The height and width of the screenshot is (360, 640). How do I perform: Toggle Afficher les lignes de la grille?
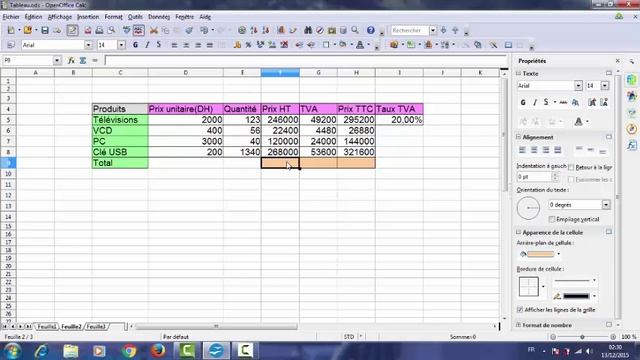pyautogui.click(x=520, y=310)
